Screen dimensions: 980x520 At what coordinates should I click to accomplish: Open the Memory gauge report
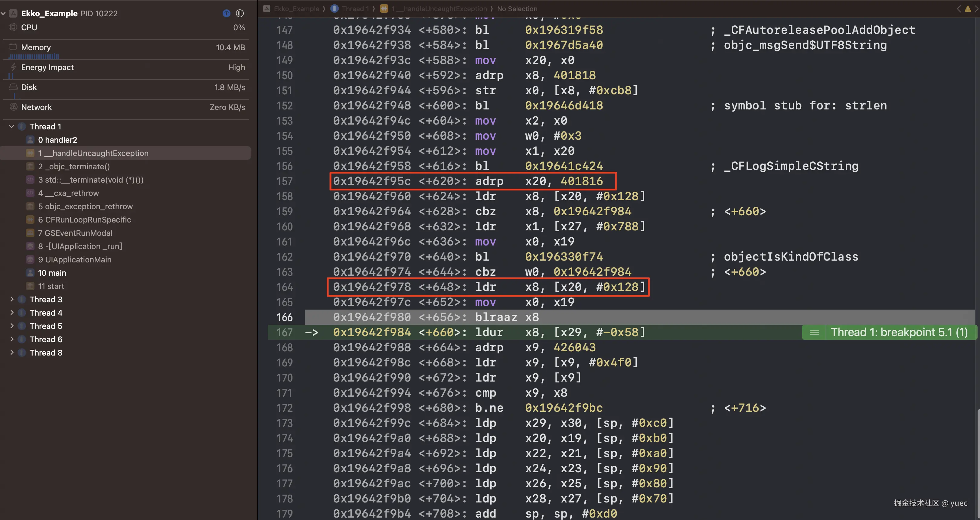coord(126,47)
